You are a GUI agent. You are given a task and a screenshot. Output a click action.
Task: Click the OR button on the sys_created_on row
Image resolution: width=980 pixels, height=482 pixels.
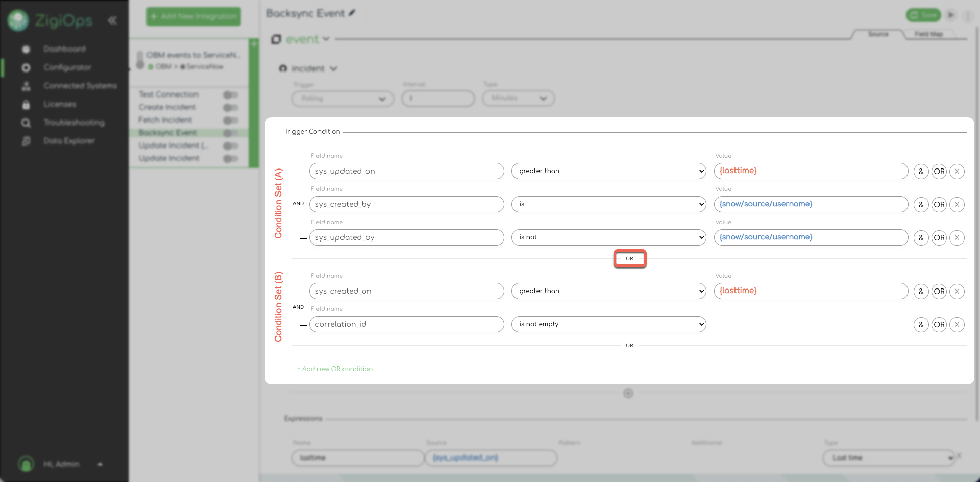(939, 292)
